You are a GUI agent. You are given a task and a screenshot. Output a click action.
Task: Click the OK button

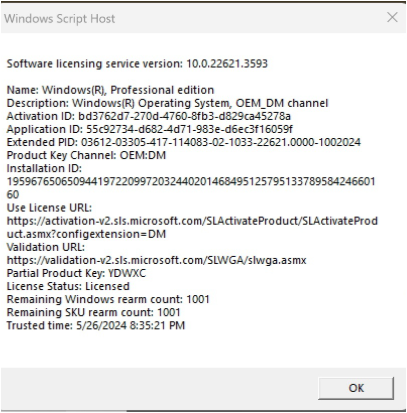point(356,388)
